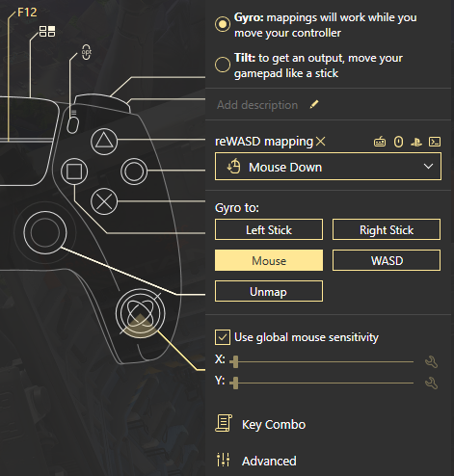Toggle Use global mouse sensitivity checkbox
This screenshot has height=476, width=454.
point(223,337)
